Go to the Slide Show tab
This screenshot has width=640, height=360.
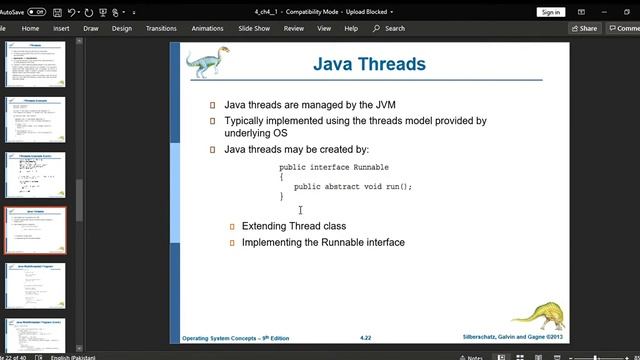coord(254,28)
